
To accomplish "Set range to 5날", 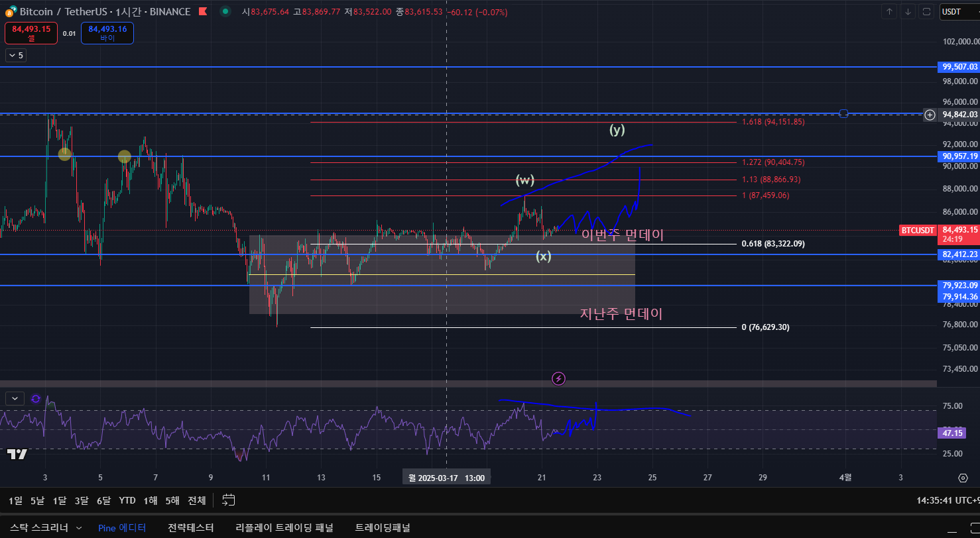I will pos(38,500).
